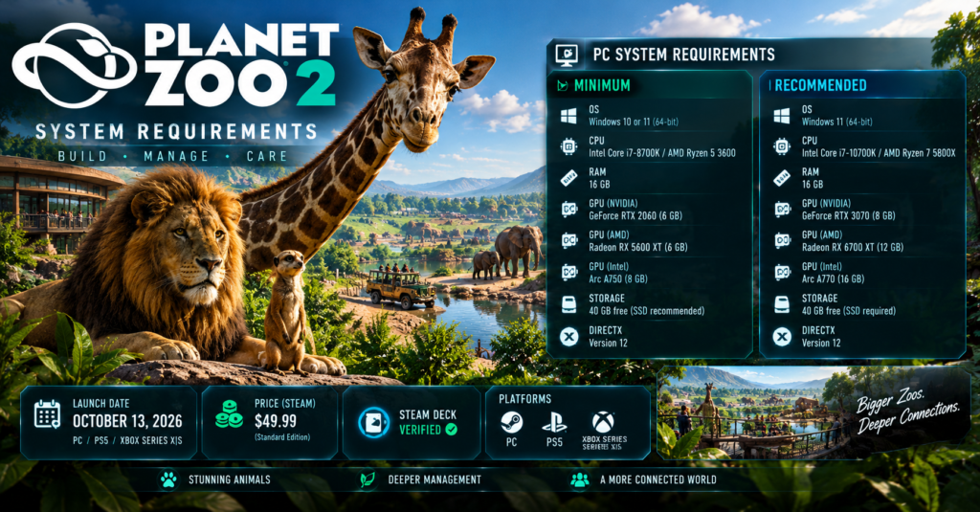
Task: Click the Planet Zoo 2 logo emblem
Action: click(75, 67)
